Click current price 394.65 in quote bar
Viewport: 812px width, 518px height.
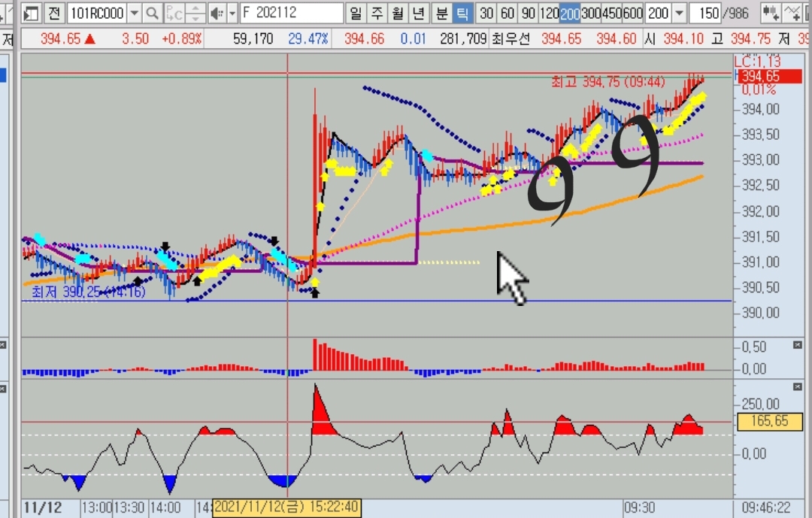coord(61,39)
